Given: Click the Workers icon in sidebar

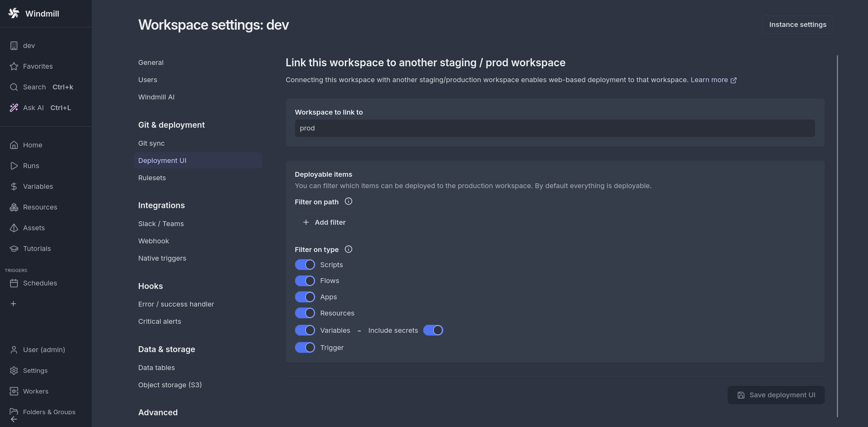Looking at the screenshot, I should pyautogui.click(x=14, y=391).
